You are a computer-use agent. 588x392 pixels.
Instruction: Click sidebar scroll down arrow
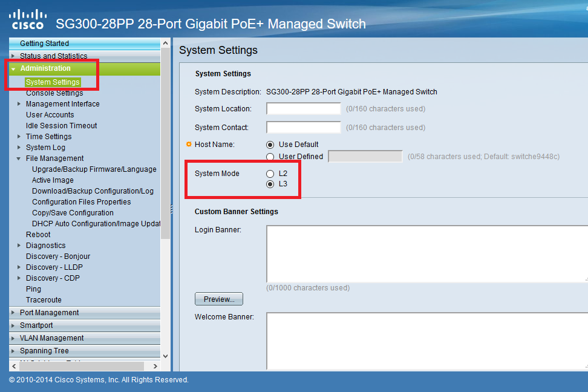coord(165,356)
